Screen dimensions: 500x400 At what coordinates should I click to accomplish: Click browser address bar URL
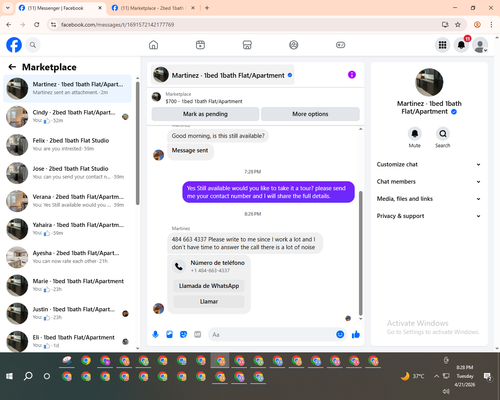117,25
